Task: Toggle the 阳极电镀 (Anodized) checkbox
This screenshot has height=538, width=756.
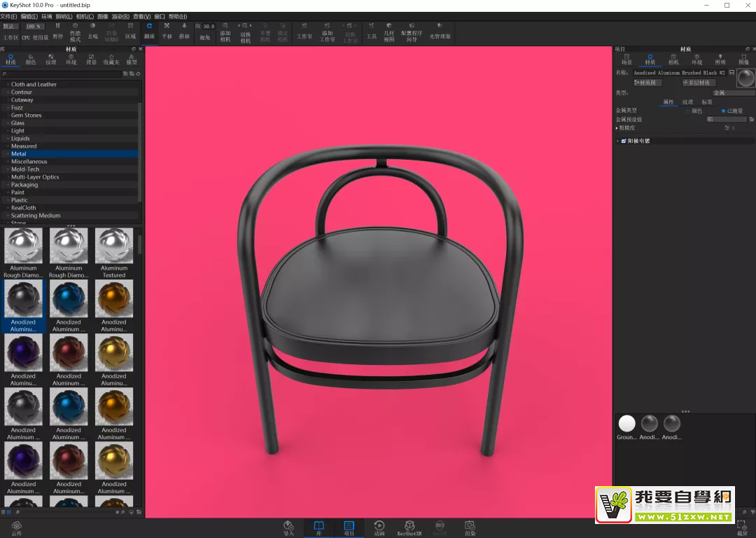Action: 624,141
